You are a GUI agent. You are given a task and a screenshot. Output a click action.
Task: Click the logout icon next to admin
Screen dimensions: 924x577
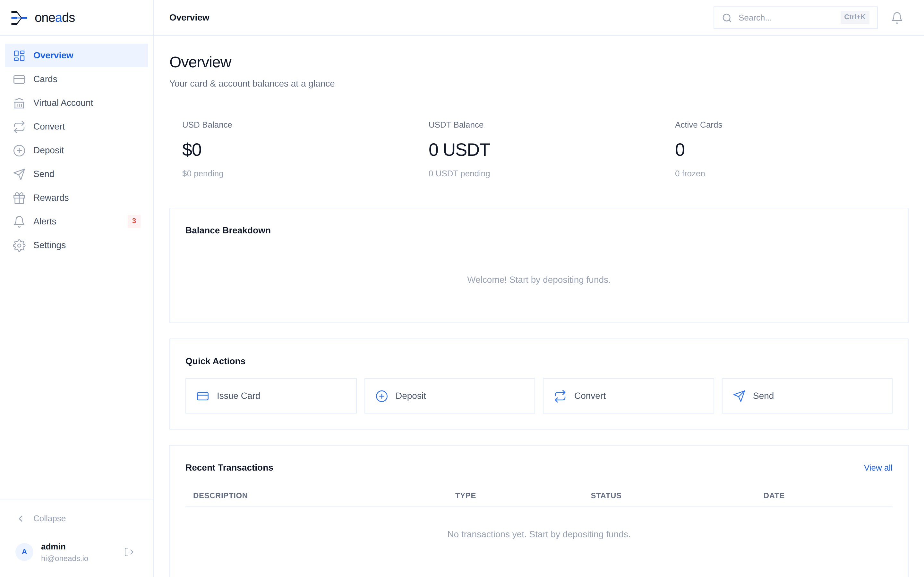(x=128, y=552)
